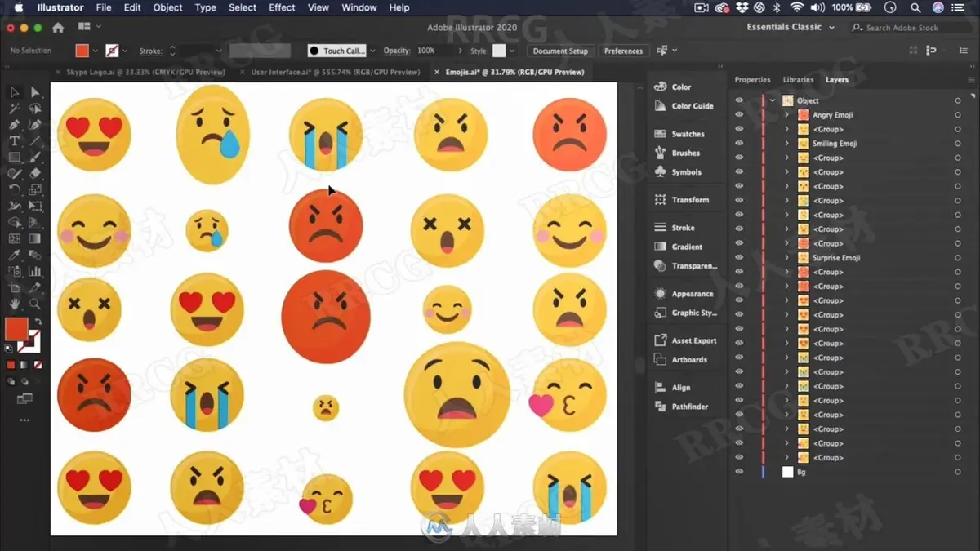The height and width of the screenshot is (551, 980).
Task: Hide the Surprise Emoji sublayer
Action: coord(739,258)
